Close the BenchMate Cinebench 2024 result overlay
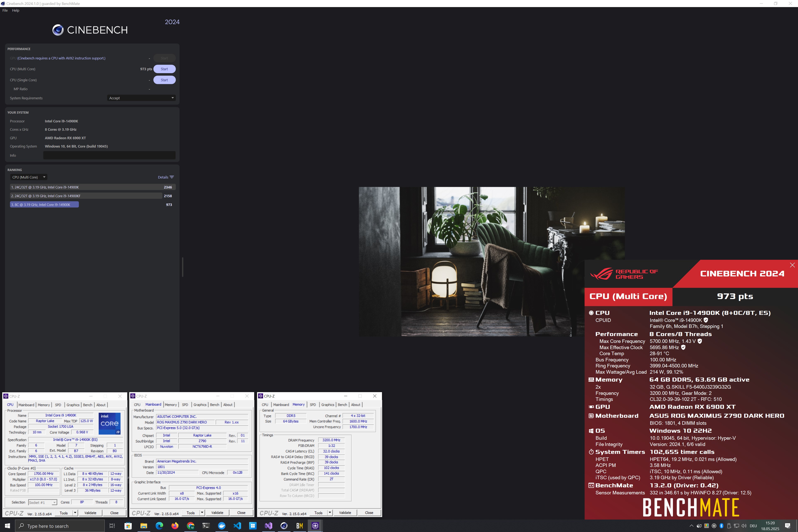The width and height of the screenshot is (798, 532). click(792, 265)
